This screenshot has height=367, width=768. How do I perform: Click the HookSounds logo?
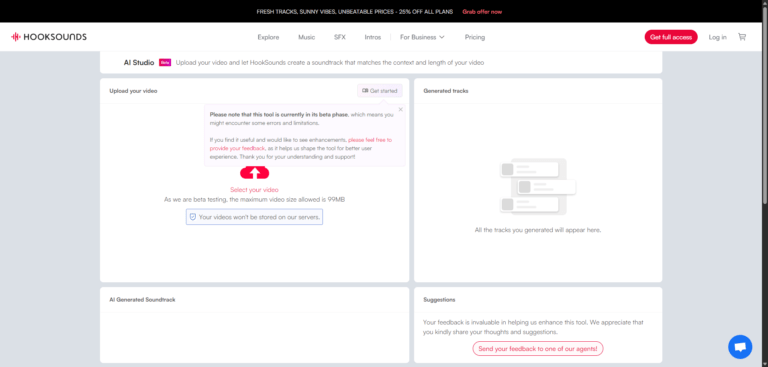[x=48, y=37]
